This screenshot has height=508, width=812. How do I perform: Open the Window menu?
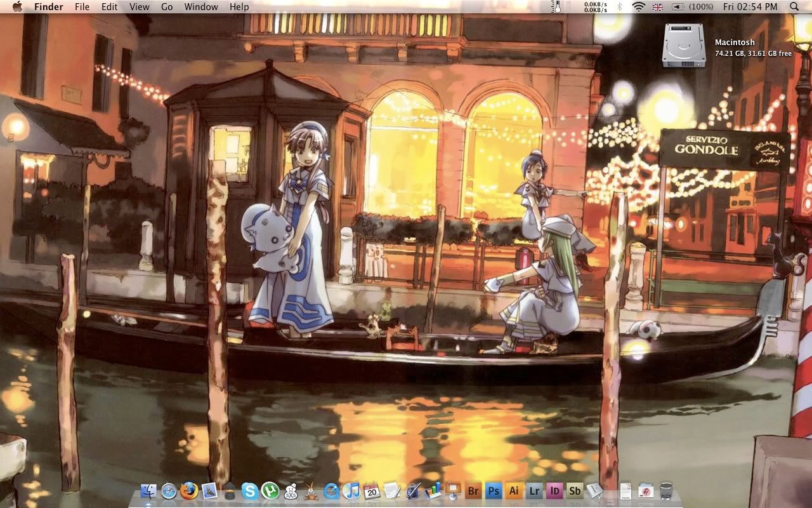[201, 6]
